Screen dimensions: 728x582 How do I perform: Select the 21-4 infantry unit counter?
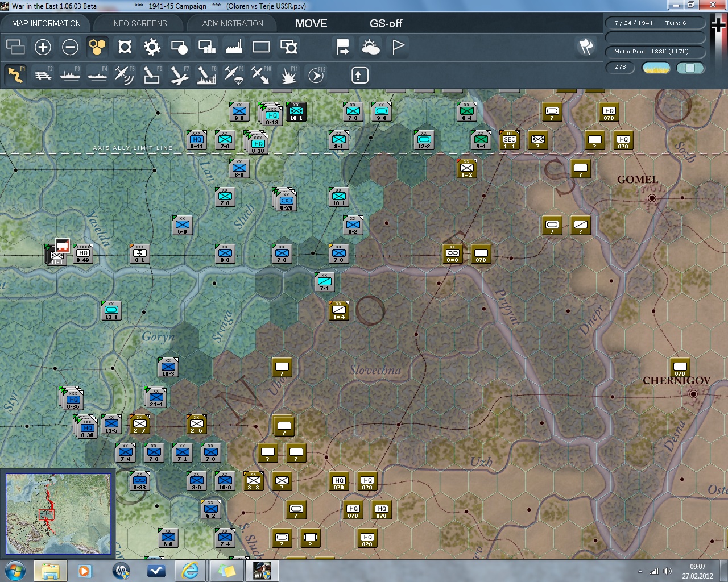click(156, 397)
